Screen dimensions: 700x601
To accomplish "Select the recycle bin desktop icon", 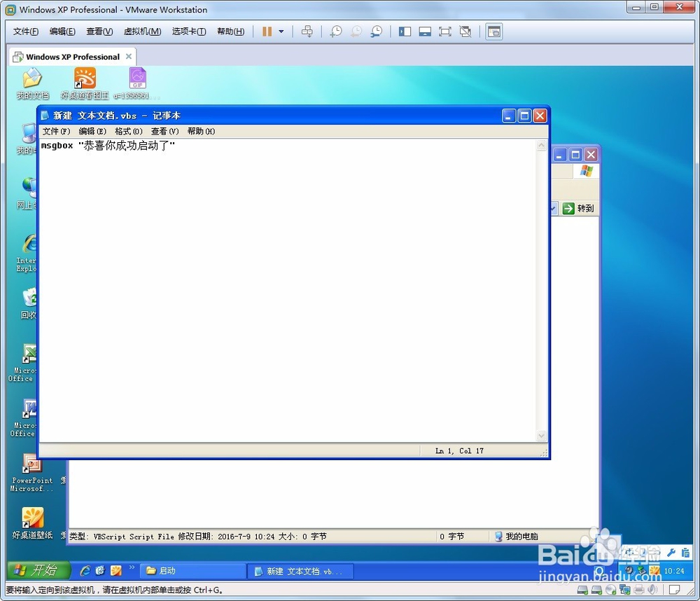I will point(28,303).
